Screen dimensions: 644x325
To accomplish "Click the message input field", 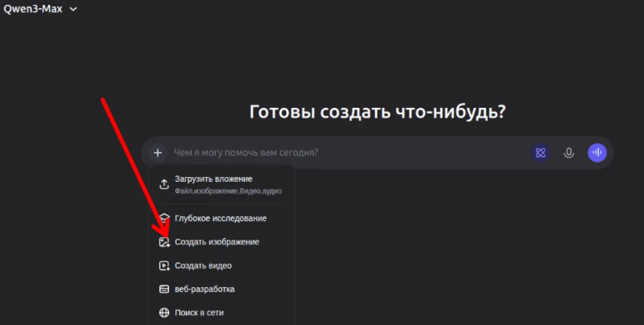I will tap(322, 152).
